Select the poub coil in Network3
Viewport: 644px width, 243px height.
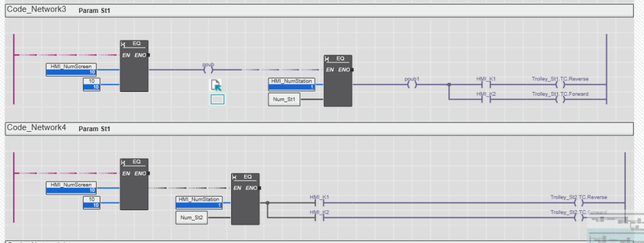(209, 69)
